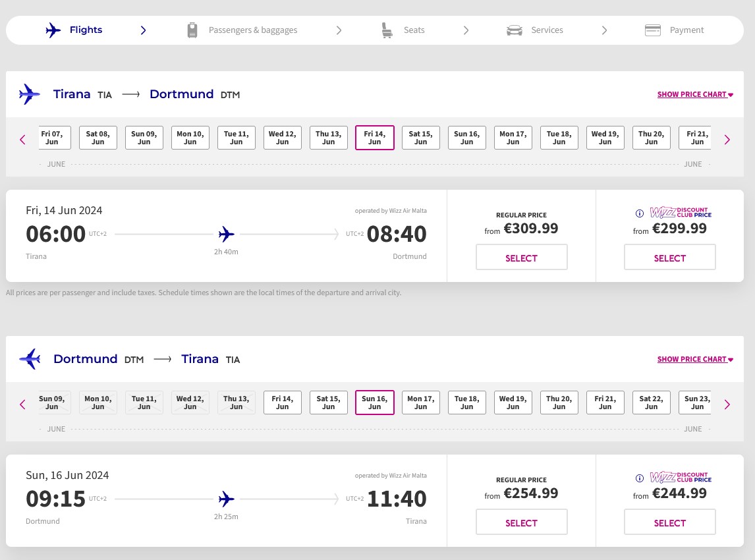The width and height of the screenshot is (755, 560).
Task: Pick Mon 17, Jun for return flight
Action: [420, 403]
